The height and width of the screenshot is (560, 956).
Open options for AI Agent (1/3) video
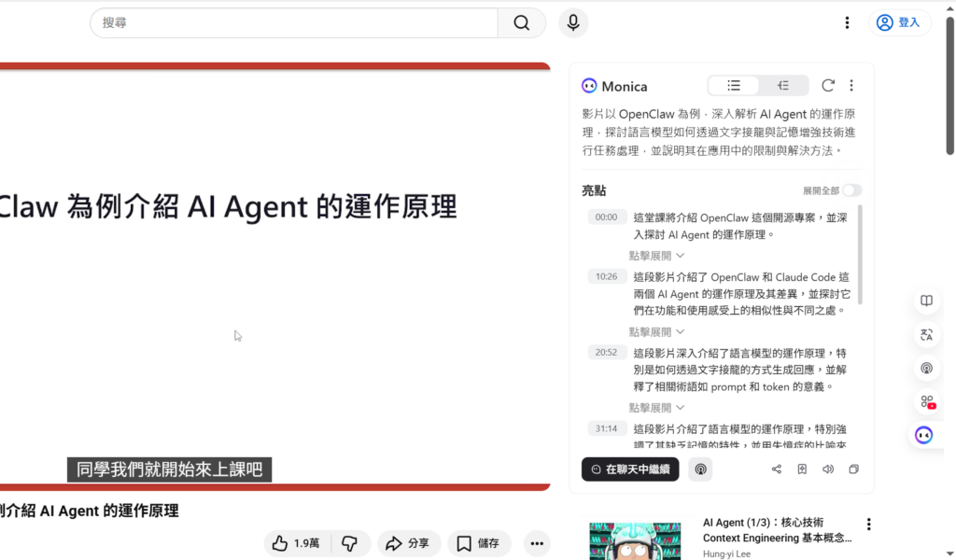coord(869,524)
